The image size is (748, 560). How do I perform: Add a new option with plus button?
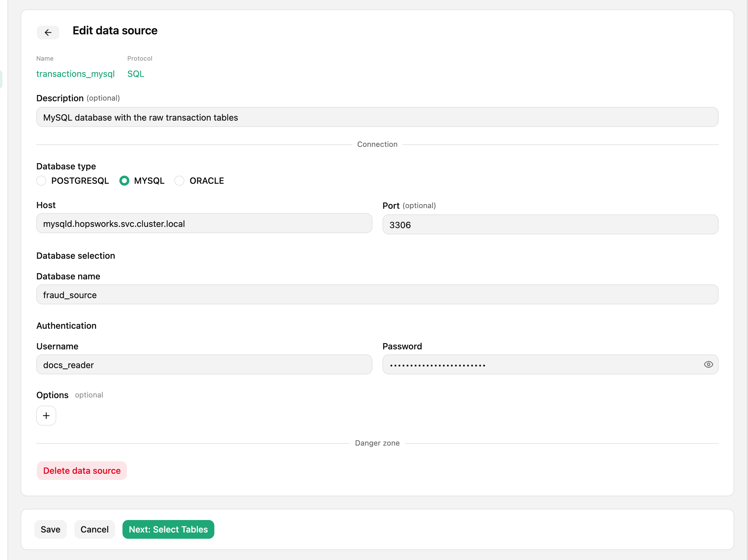[46, 416]
